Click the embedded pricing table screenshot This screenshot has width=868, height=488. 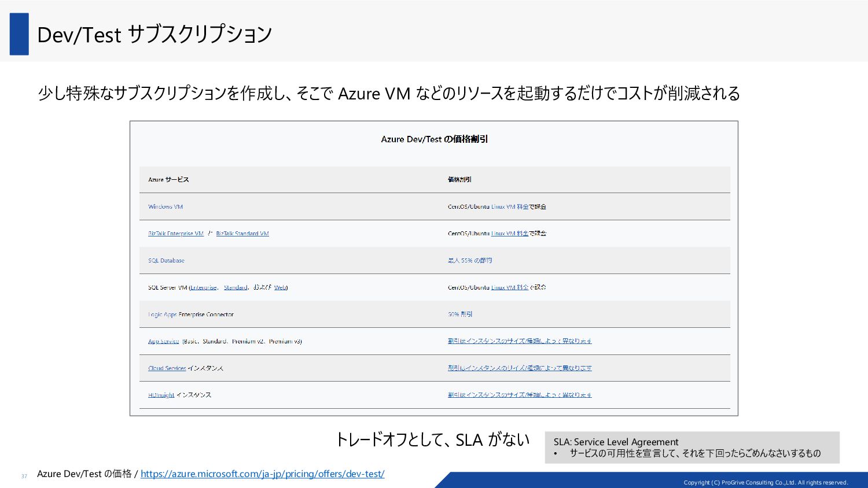[434, 268]
